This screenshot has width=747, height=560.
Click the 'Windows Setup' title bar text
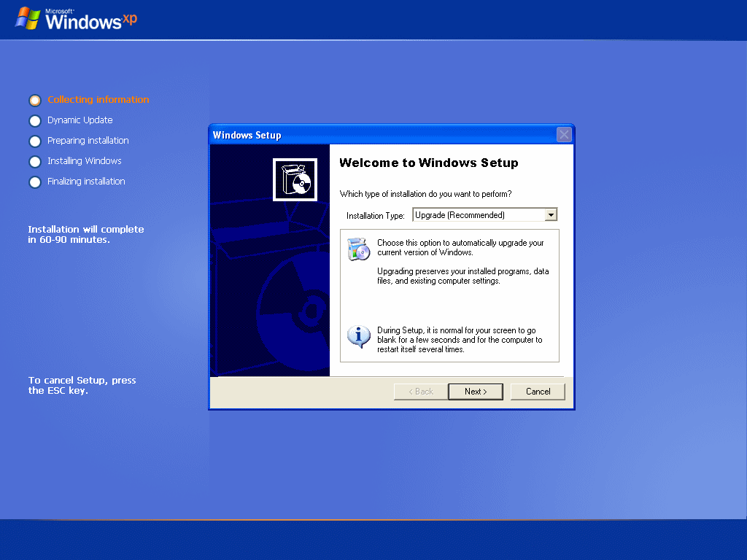tap(247, 135)
